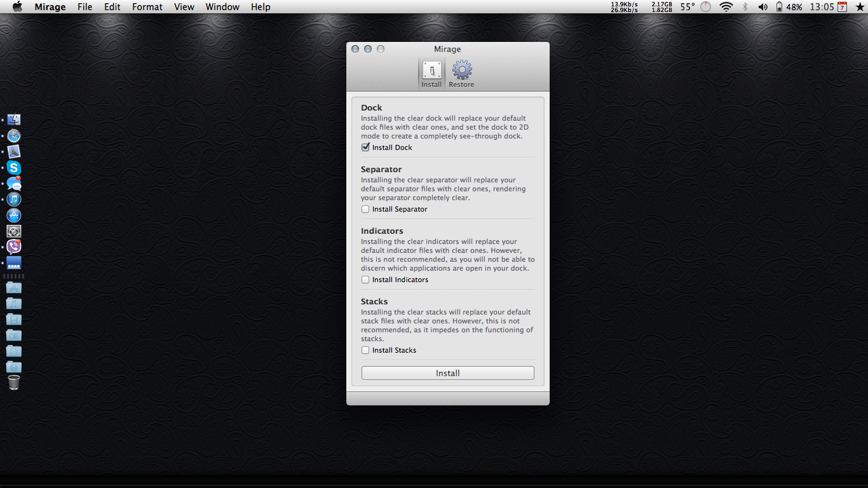Click the round timer icon in menu bar
This screenshot has height=488, width=868.
(x=706, y=7)
